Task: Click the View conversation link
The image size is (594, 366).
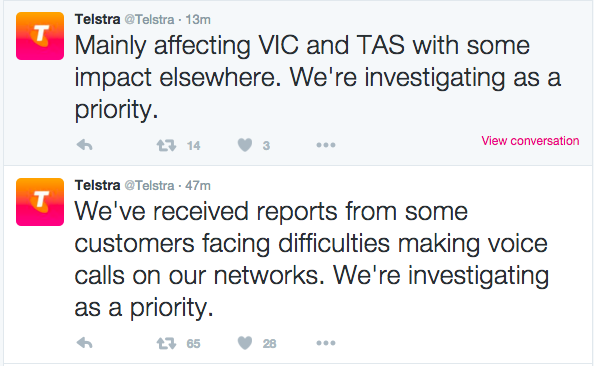Action: 530,141
